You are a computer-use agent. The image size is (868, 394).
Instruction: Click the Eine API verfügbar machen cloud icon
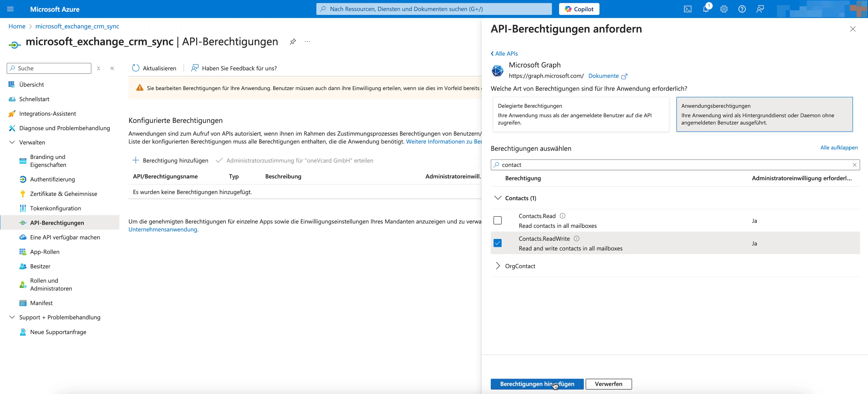23,237
